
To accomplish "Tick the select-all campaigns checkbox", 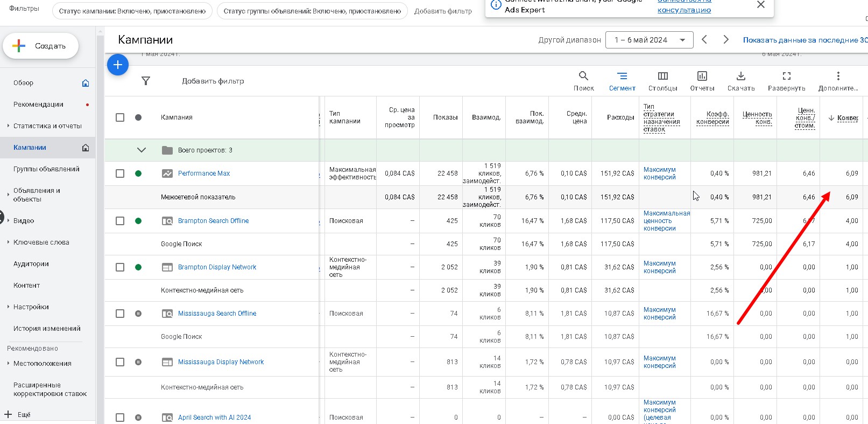I will (120, 117).
